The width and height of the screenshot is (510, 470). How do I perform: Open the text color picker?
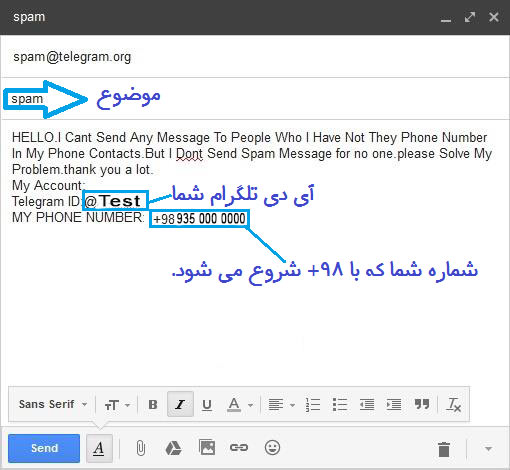(x=239, y=405)
